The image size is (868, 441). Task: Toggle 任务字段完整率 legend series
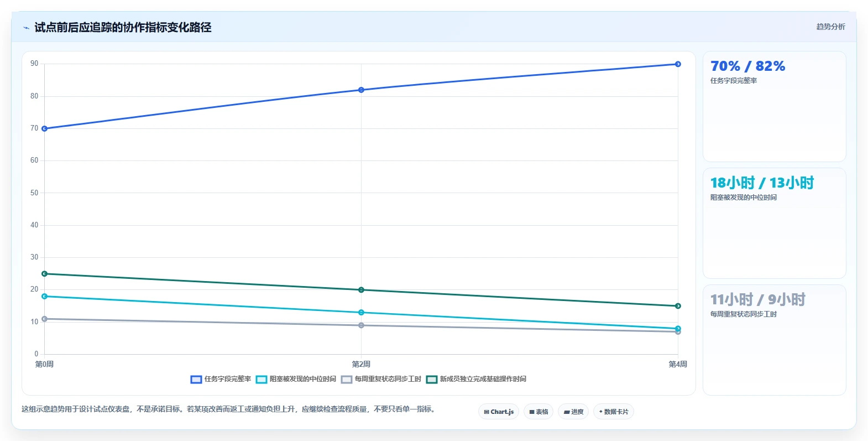pyautogui.click(x=221, y=379)
